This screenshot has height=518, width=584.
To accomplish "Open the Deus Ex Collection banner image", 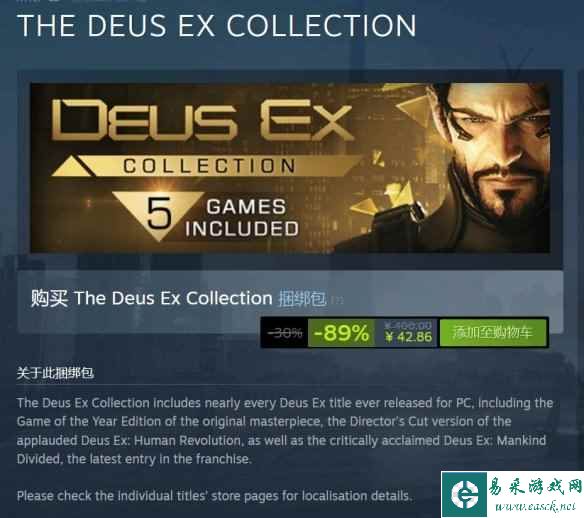I will (x=290, y=168).
